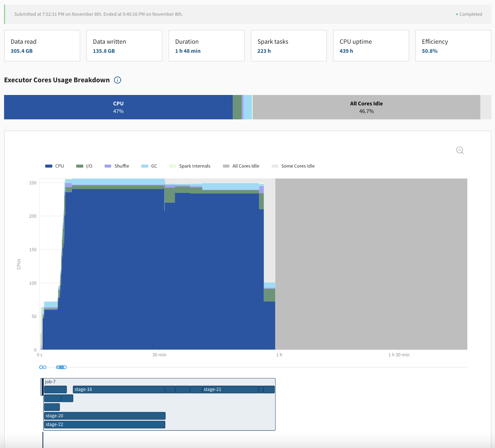This screenshot has width=495, height=448.
Task: Hide the Shuffle series via legend
Action: coord(117,166)
